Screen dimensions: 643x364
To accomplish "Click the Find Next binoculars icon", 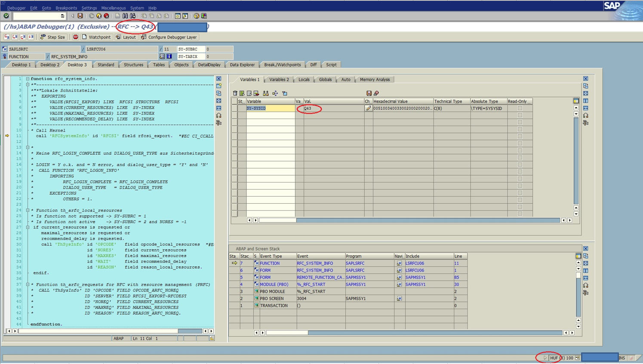I will (x=132, y=16).
